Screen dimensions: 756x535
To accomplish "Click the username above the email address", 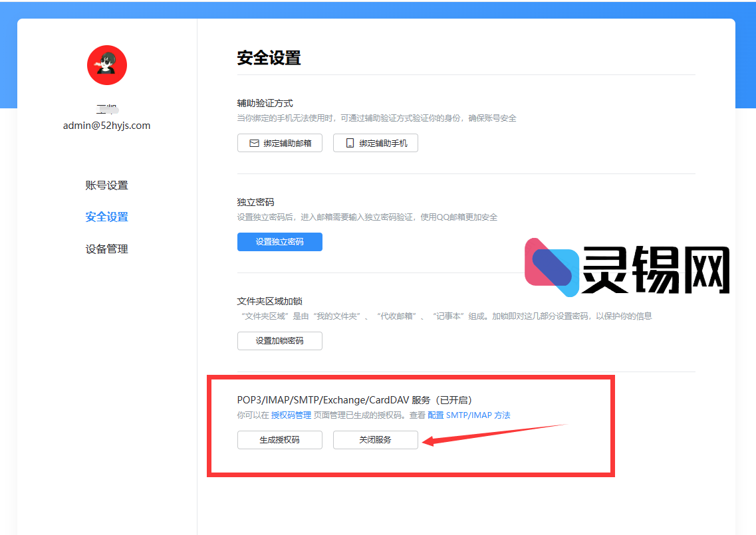I will click(x=106, y=108).
